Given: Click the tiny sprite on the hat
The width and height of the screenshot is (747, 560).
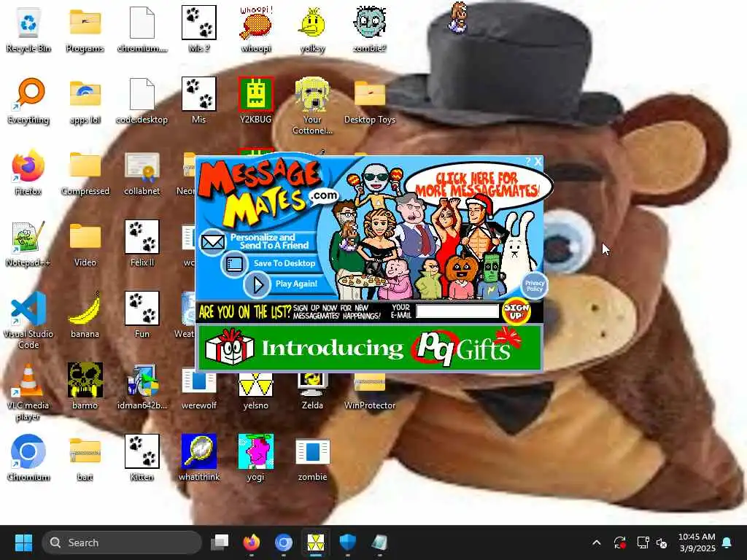Looking at the screenshot, I should click(x=458, y=17).
